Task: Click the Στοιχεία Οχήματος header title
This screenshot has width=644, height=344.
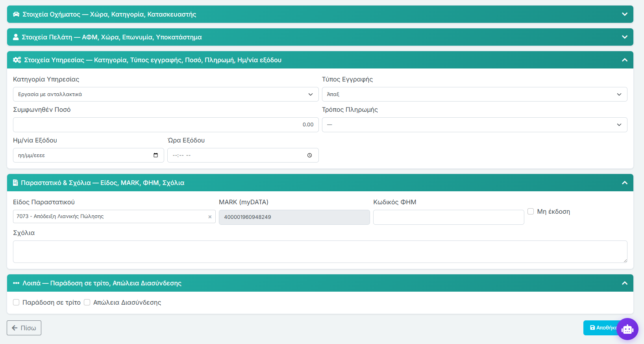Action: pos(109,14)
